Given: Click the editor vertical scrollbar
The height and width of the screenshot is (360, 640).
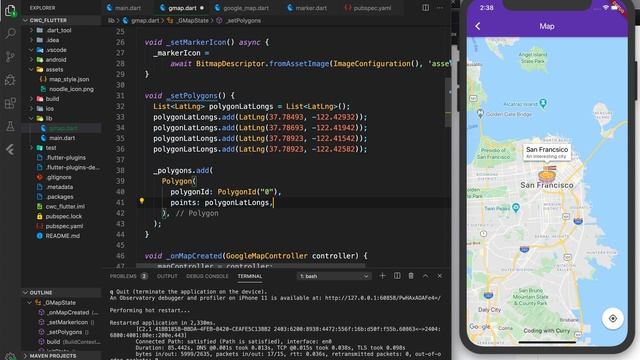Looking at the screenshot, I should (x=448, y=102).
